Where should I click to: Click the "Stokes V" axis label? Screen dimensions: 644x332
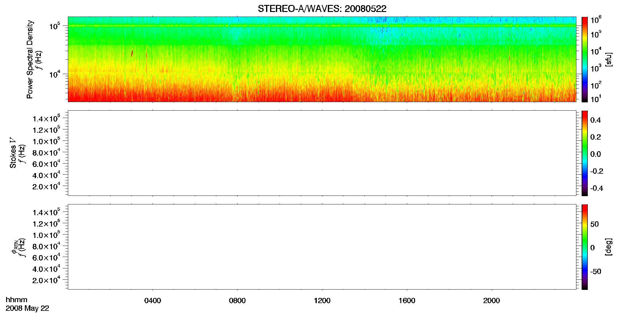point(13,153)
